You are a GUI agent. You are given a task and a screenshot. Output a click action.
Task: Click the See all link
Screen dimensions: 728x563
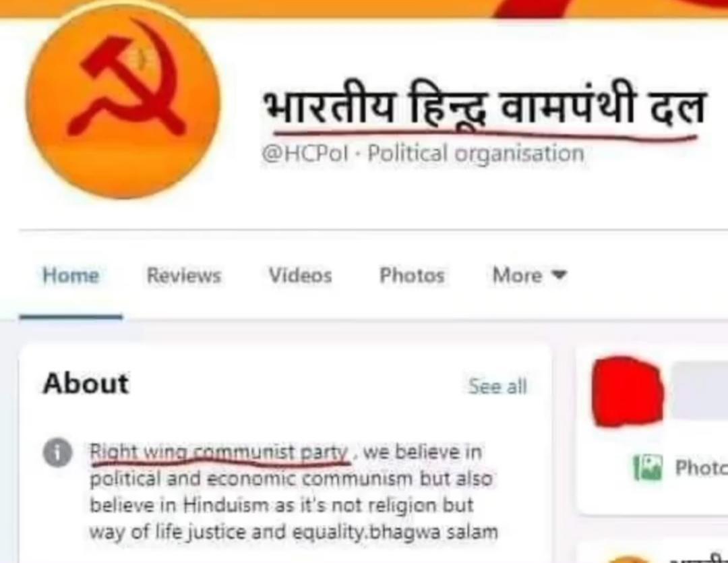[x=497, y=386]
